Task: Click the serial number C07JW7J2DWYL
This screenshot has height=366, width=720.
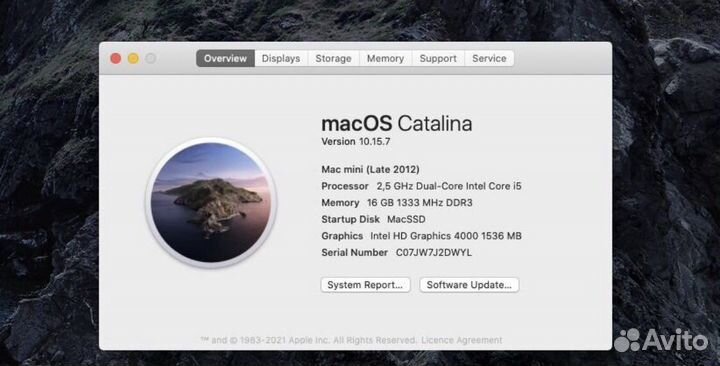Action: tap(433, 253)
